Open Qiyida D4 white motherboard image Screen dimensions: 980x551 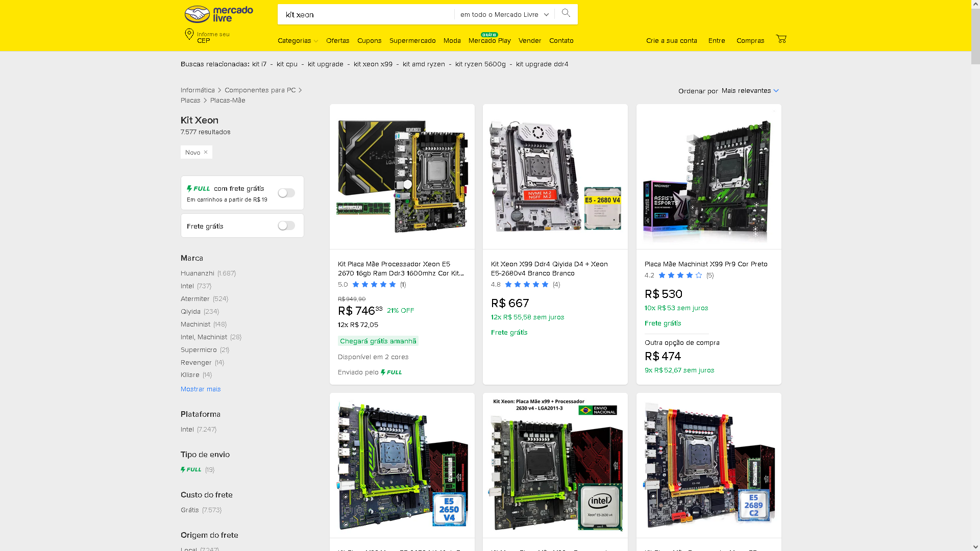[x=555, y=177]
